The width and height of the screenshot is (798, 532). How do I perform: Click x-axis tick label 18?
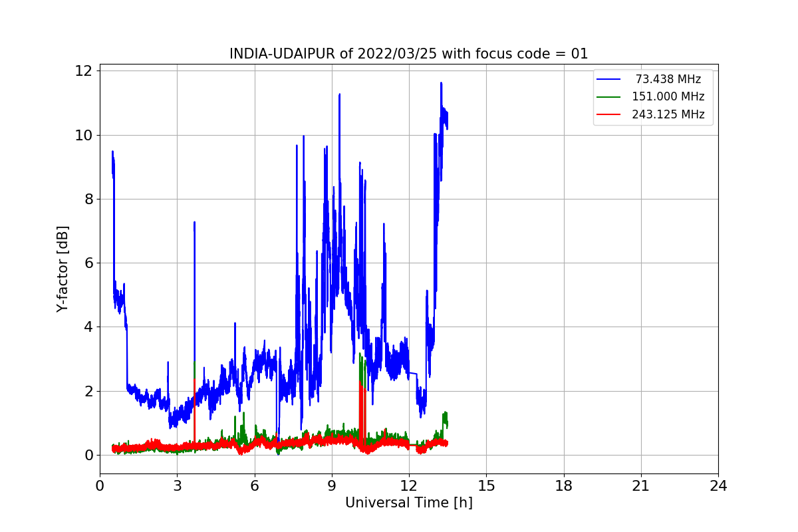click(x=563, y=486)
